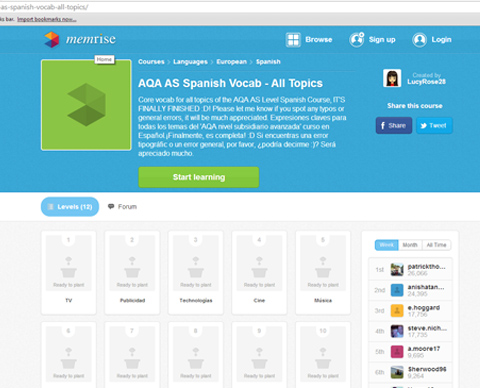
Task: Open level 8 card
Action: pyautogui.click(x=196, y=355)
